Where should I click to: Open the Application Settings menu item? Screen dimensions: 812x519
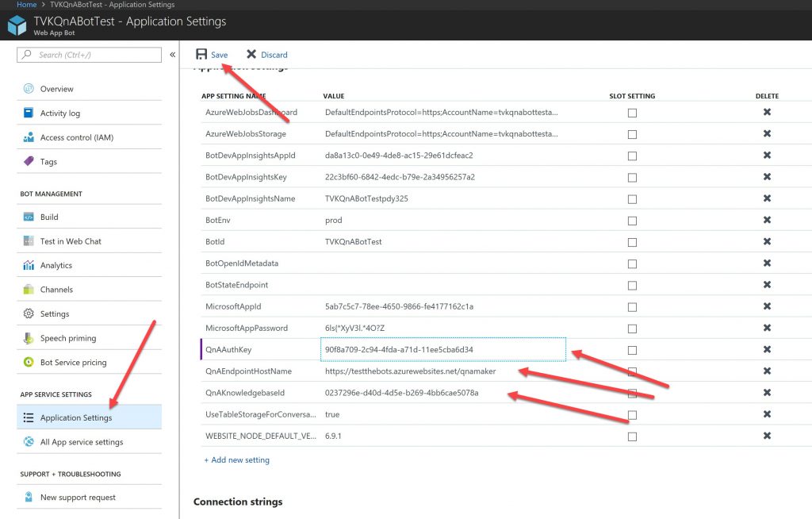[76, 417]
